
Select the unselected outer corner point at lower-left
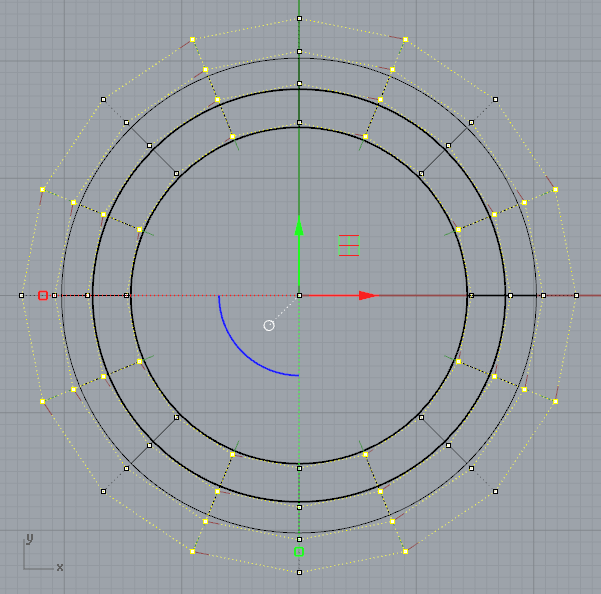103,491
